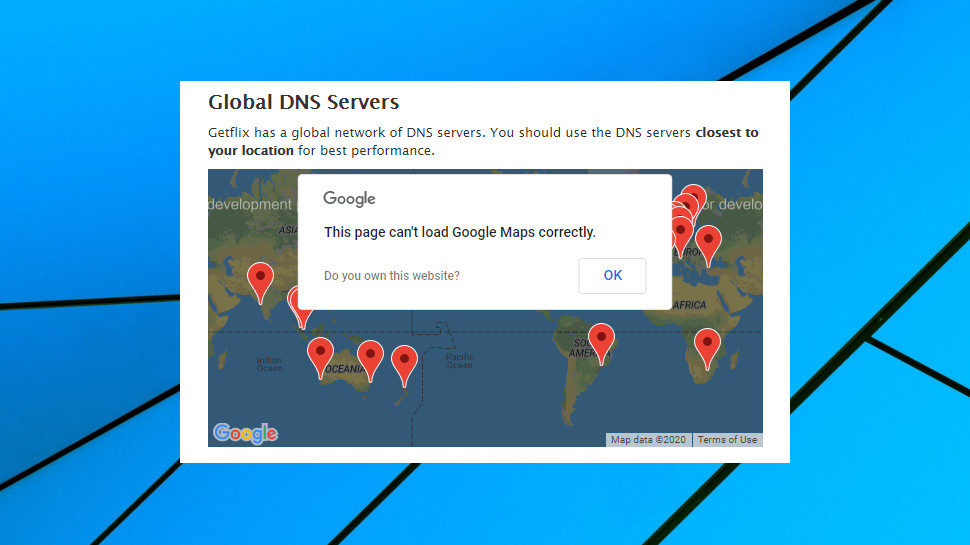Click the OK button in Google dialog
The width and height of the screenshot is (970, 545).
(x=612, y=276)
